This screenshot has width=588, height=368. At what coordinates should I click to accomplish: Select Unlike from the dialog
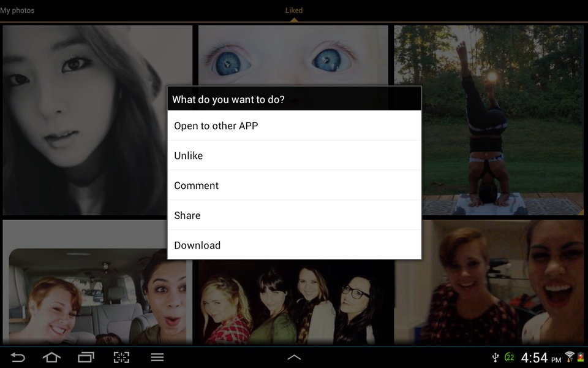point(295,155)
